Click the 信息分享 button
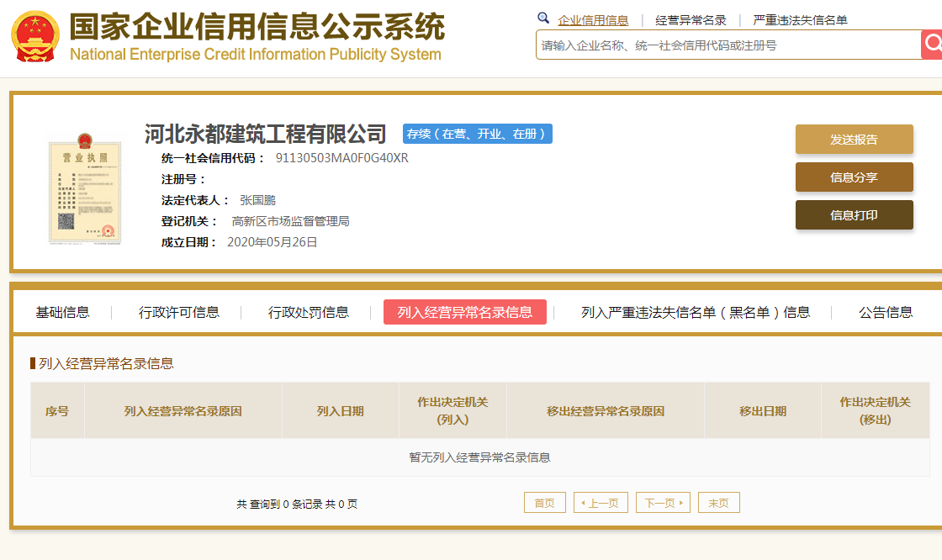This screenshot has height=560, width=942. [x=855, y=177]
